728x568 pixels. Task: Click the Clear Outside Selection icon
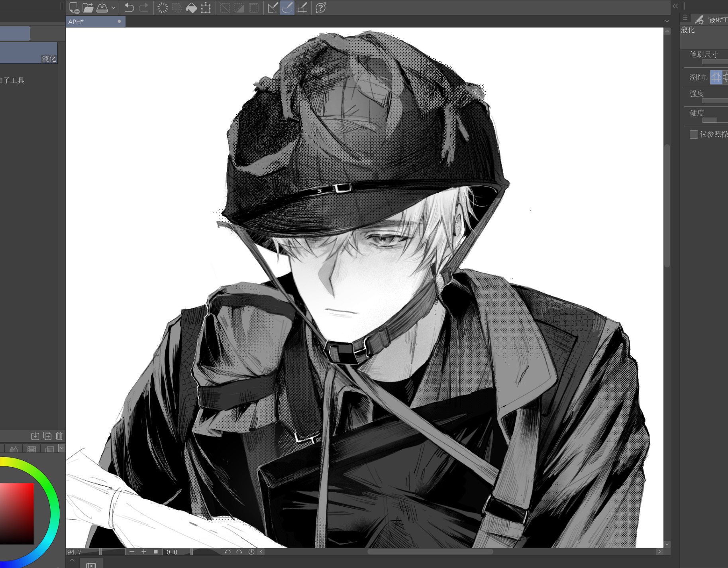(x=177, y=8)
